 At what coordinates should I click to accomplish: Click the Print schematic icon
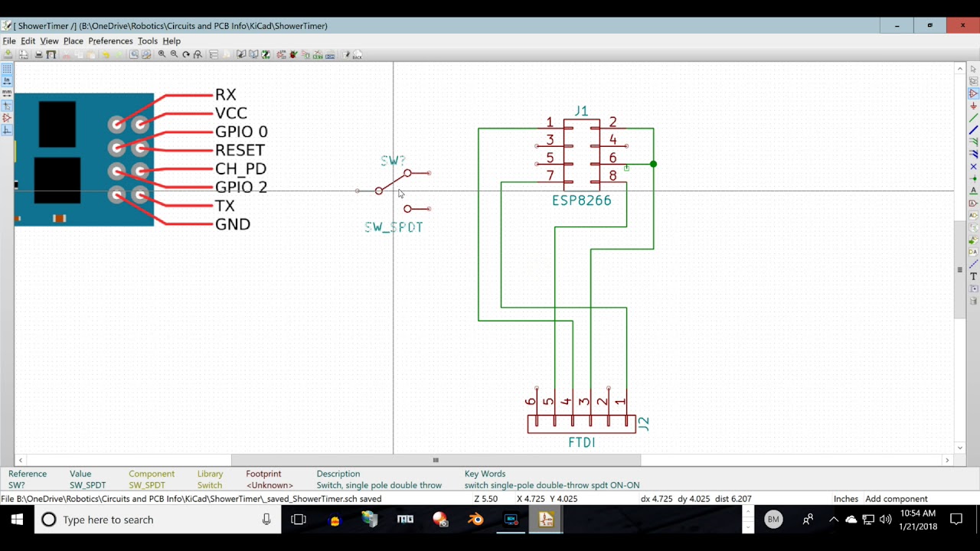(x=38, y=54)
